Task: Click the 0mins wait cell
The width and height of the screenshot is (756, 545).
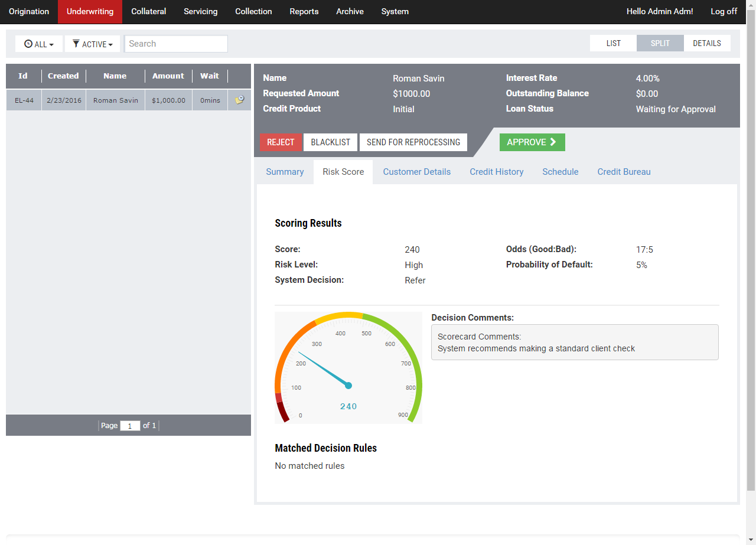Action: point(210,100)
